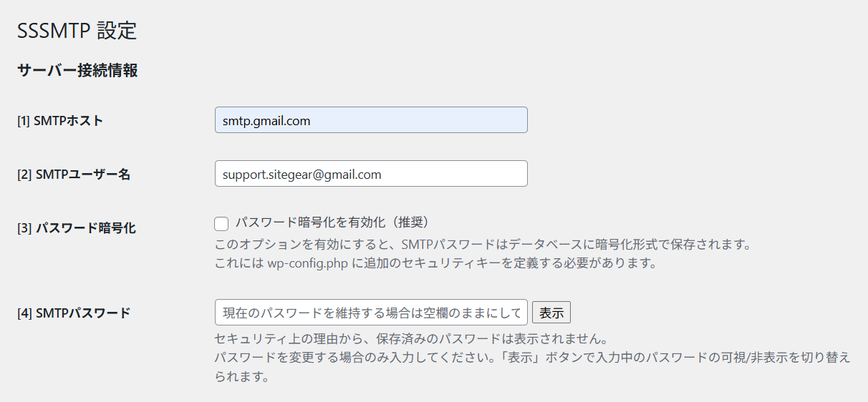Click the サーバー接続情報 section heading
This screenshot has width=868, height=402.
[77, 71]
